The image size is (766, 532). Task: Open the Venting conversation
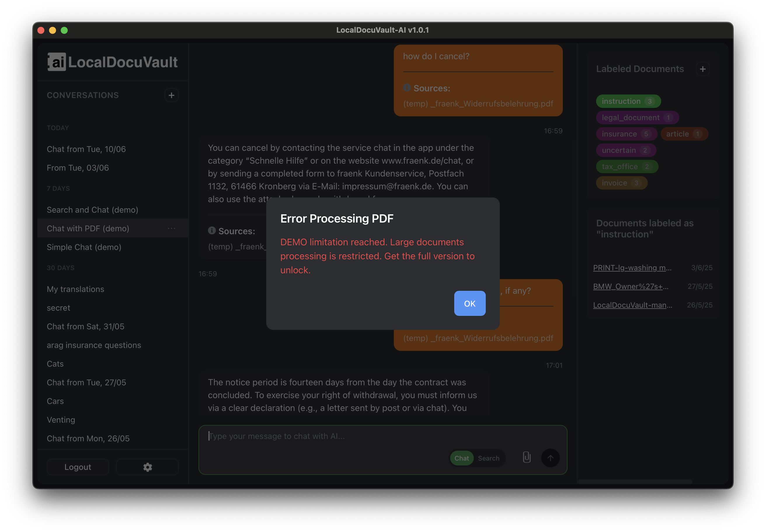coord(113,420)
